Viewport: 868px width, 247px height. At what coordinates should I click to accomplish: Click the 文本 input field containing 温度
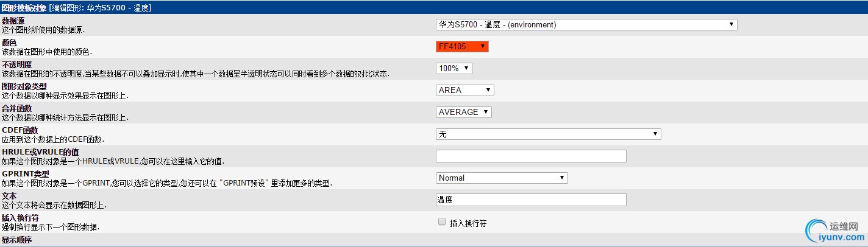(x=531, y=200)
